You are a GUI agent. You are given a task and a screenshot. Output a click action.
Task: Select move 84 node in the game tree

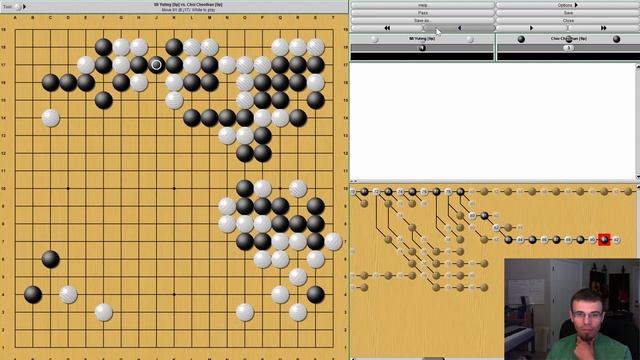[x=520, y=240]
